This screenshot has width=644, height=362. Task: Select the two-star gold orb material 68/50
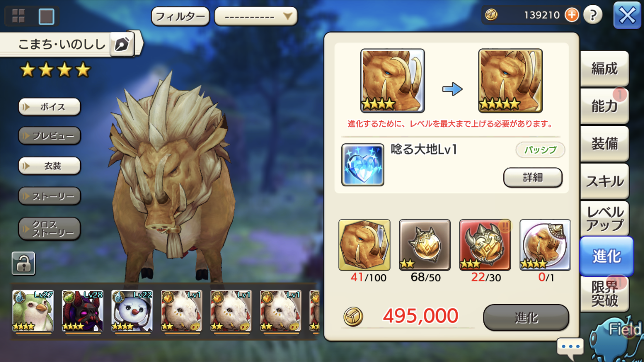[425, 245]
